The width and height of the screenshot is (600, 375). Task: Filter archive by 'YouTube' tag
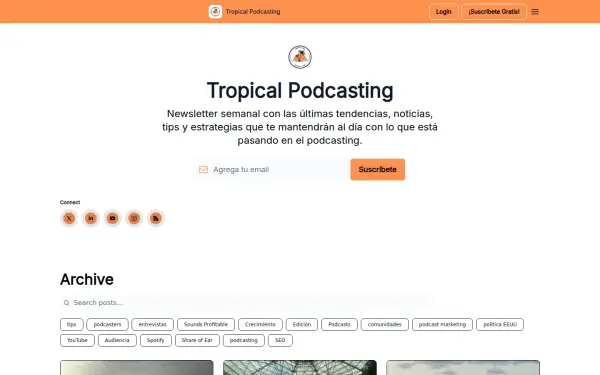[77, 341]
